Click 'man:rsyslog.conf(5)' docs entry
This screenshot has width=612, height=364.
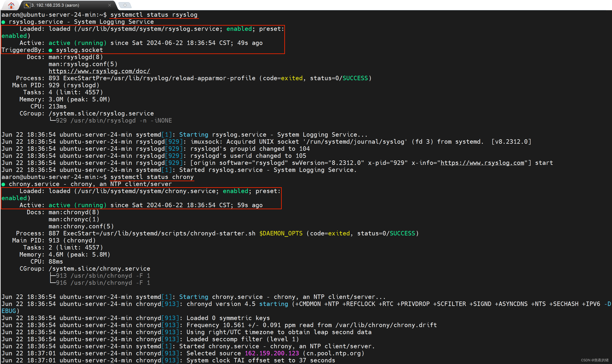83,64
